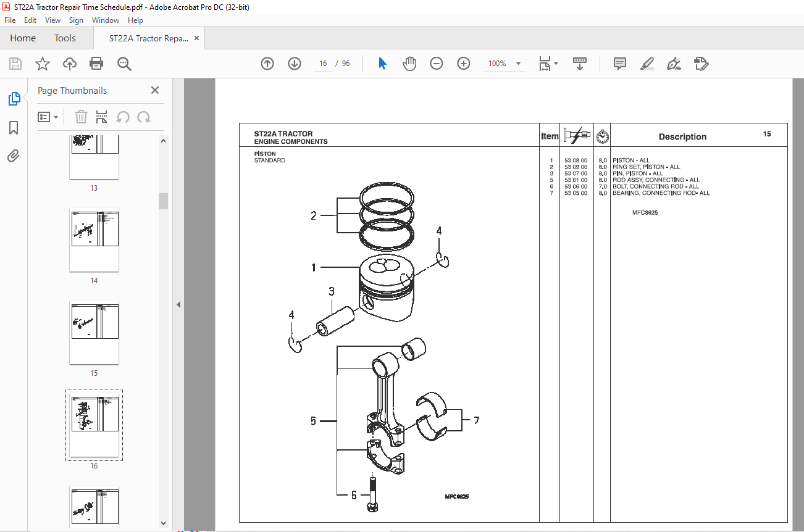
Task: Close the ST22A Tractor document tab
Action: coord(197,38)
